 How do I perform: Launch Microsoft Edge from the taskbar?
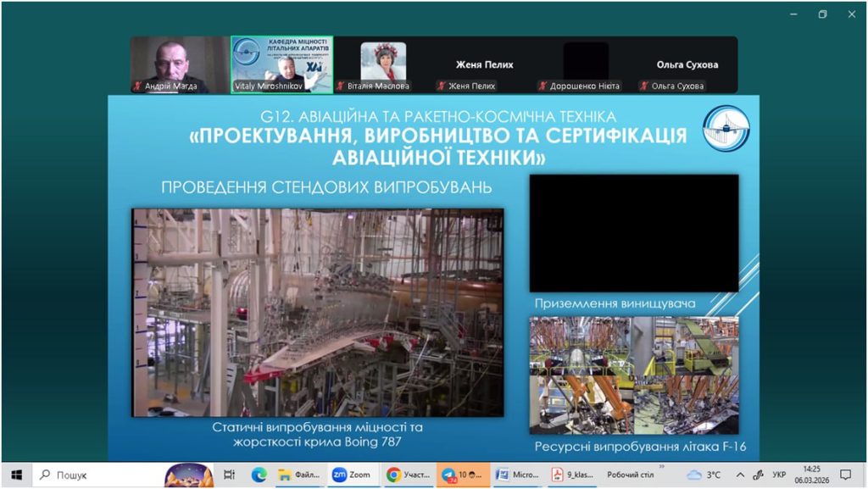[259, 475]
